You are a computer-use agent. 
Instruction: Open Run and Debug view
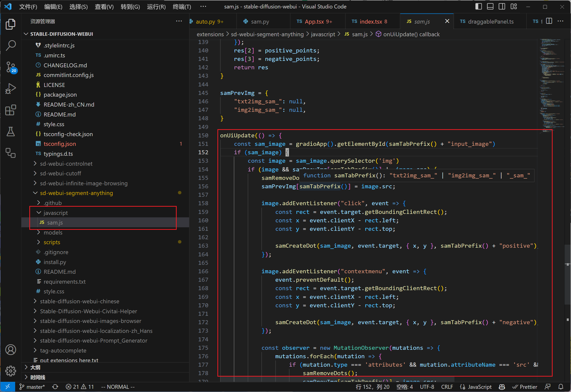pos(10,88)
